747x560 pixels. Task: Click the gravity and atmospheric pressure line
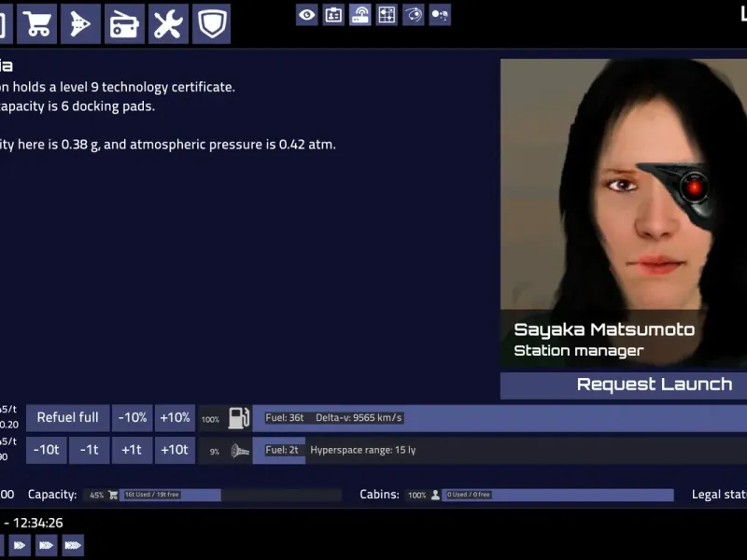[x=168, y=145]
